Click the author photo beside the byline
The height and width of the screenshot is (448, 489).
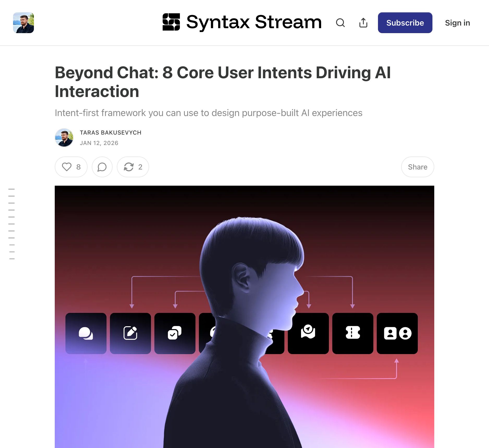[64, 138]
